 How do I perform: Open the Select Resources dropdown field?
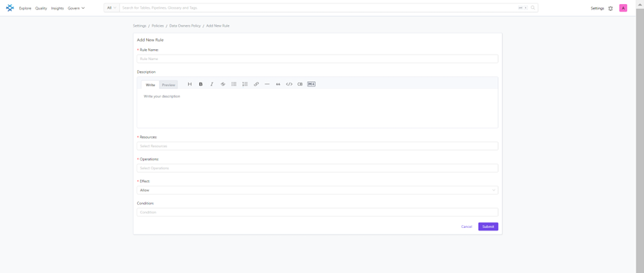(317, 146)
